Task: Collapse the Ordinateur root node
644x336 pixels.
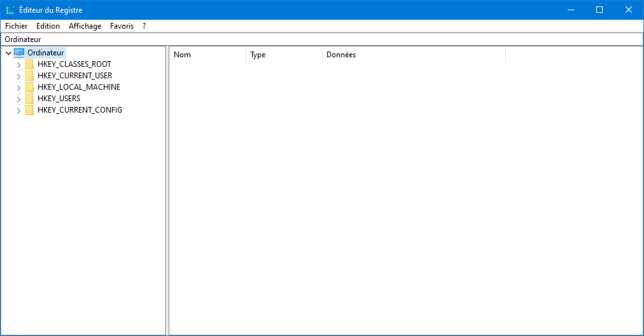Action: [x=8, y=53]
